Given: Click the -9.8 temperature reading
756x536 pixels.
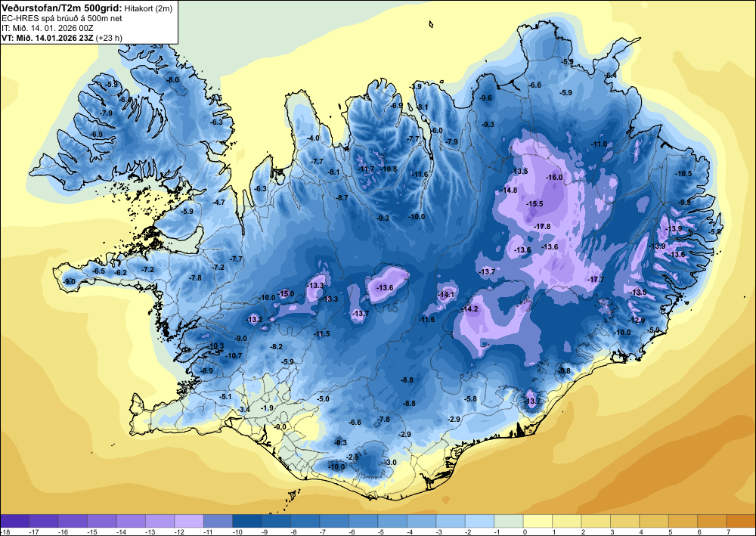Looking at the screenshot, I should click(x=564, y=370).
